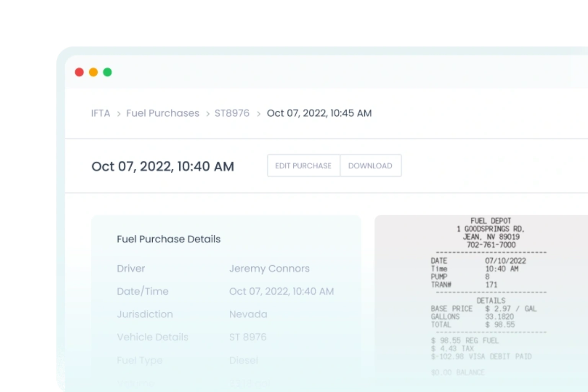Click the Date/Time value in purchase details
This screenshot has width=588, height=392.
(x=282, y=291)
